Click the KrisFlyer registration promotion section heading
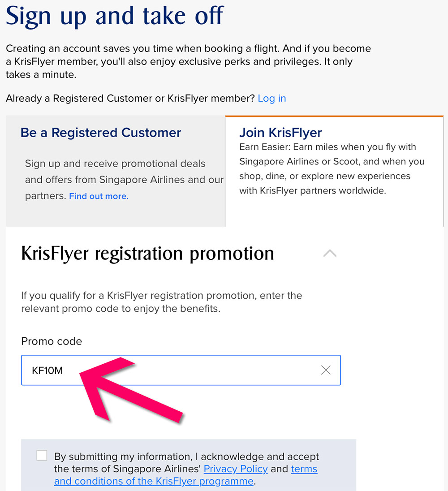Image resolution: width=448 pixels, height=491 pixels. pos(147,254)
